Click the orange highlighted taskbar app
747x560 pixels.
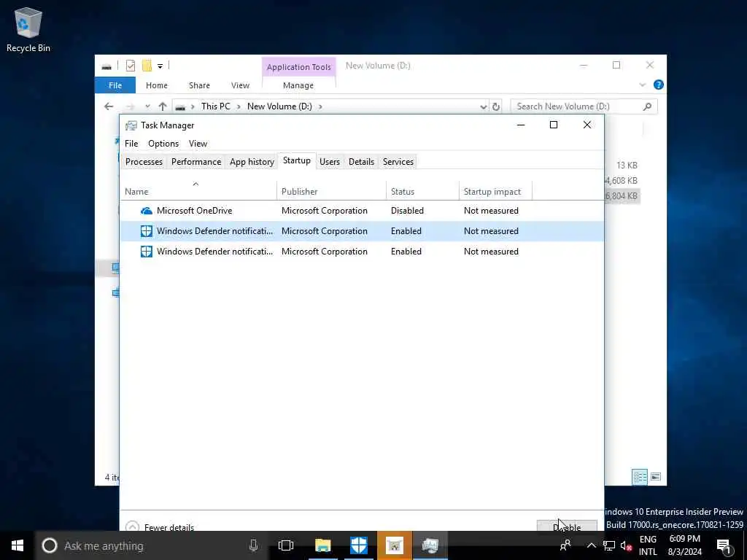pos(395,545)
